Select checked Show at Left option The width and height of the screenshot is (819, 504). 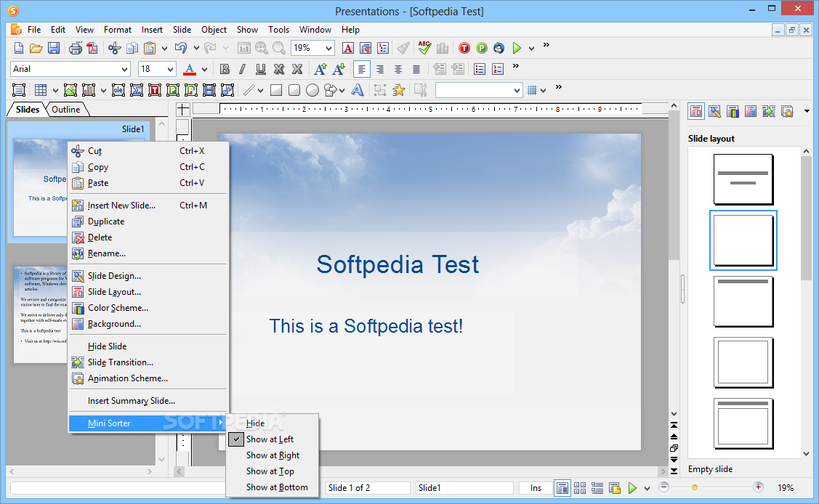point(272,439)
